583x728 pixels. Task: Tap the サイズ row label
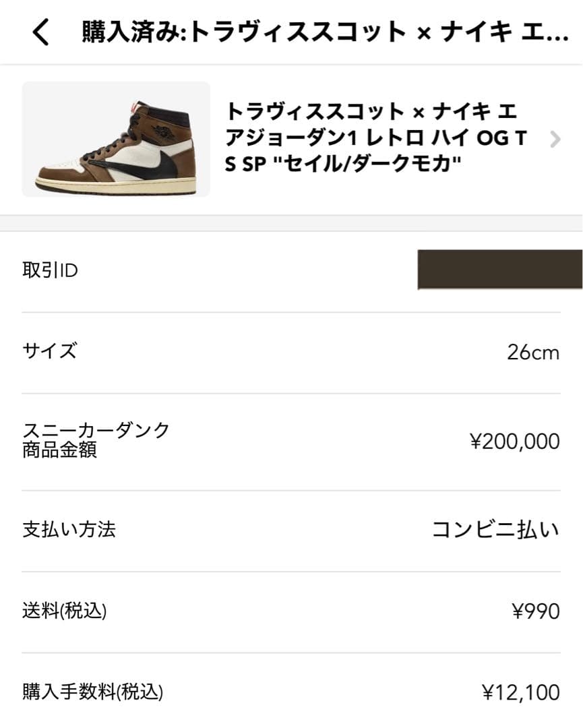pos(50,351)
